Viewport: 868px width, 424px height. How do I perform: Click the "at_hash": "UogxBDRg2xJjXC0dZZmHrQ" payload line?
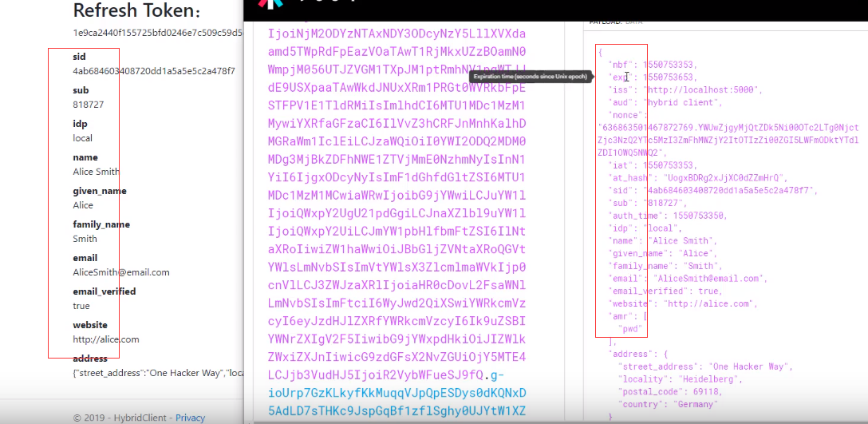(x=696, y=178)
